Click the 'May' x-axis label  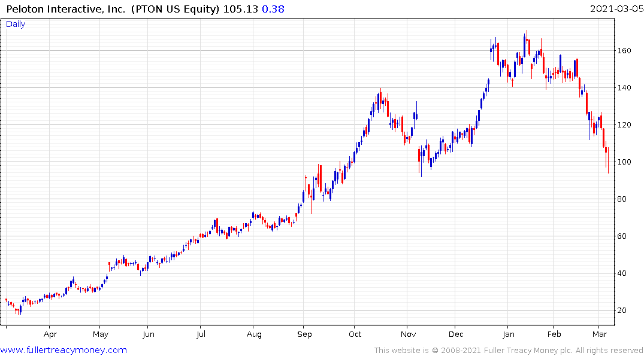(x=101, y=334)
